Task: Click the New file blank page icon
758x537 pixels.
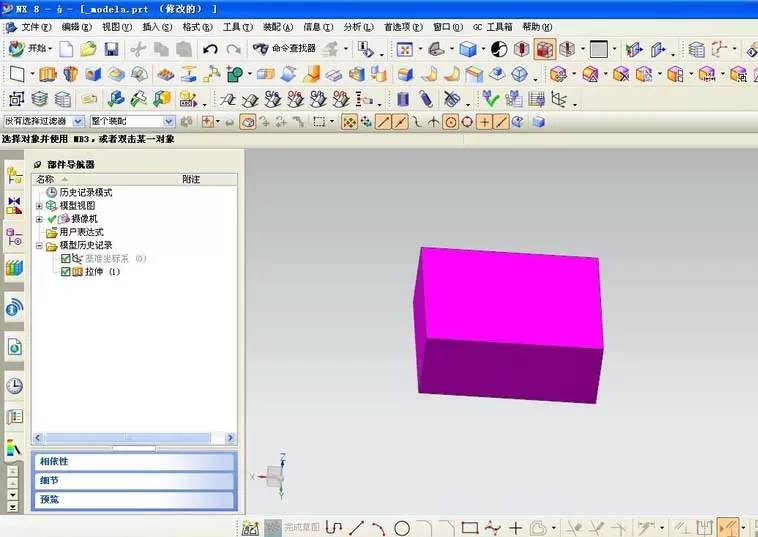Action: [66, 49]
